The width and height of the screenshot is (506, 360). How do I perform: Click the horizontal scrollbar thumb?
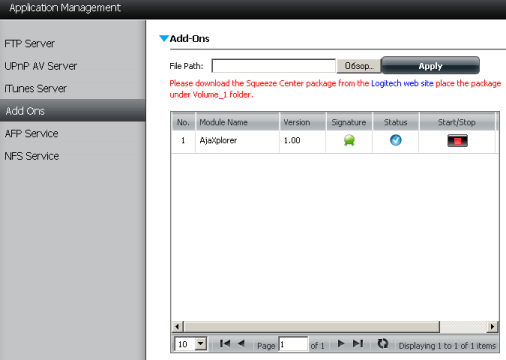(x=312, y=327)
